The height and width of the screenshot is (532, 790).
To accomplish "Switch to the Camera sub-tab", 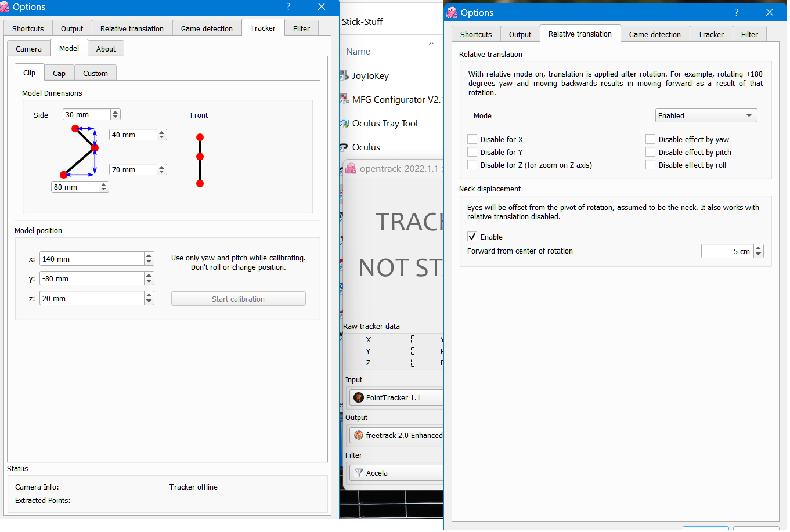I will tap(28, 49).
